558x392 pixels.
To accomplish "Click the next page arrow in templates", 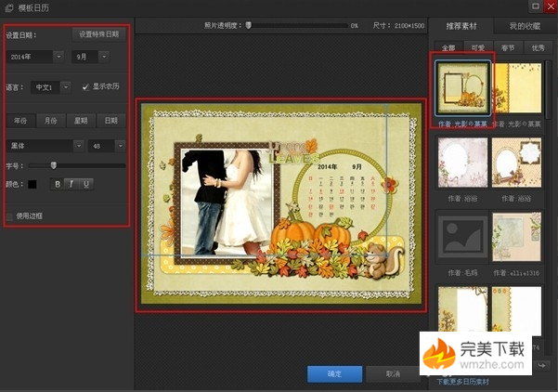I will [541, 365].
